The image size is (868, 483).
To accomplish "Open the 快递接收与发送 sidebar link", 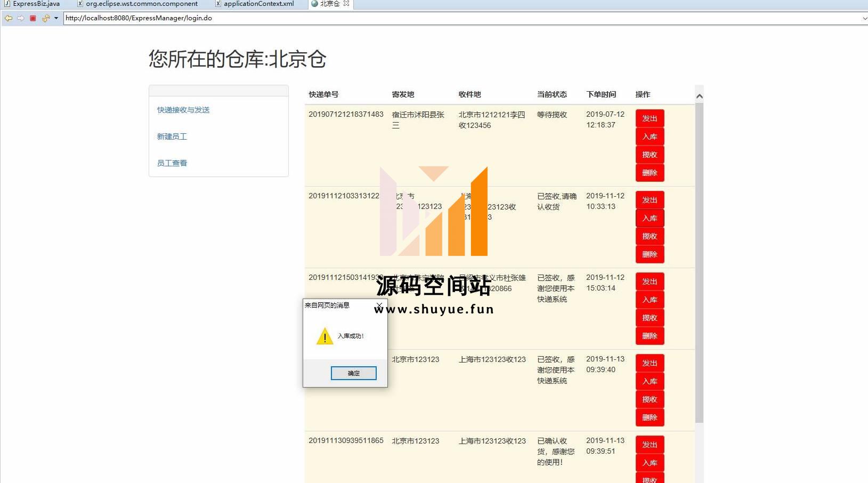I will tap(183, 110).
